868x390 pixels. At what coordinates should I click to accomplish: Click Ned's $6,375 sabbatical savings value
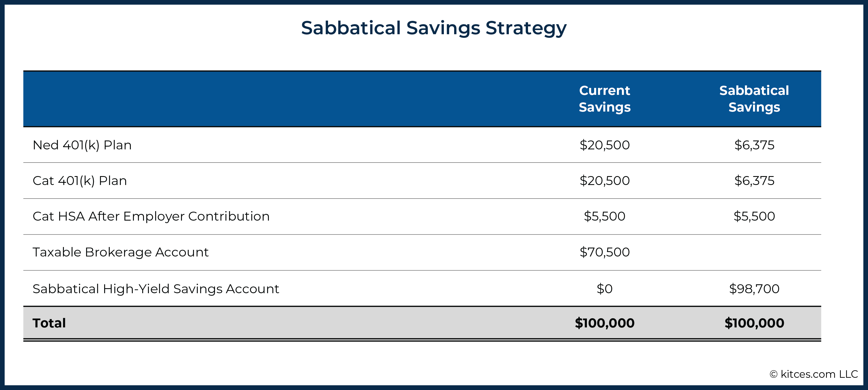tap(754, 145)
